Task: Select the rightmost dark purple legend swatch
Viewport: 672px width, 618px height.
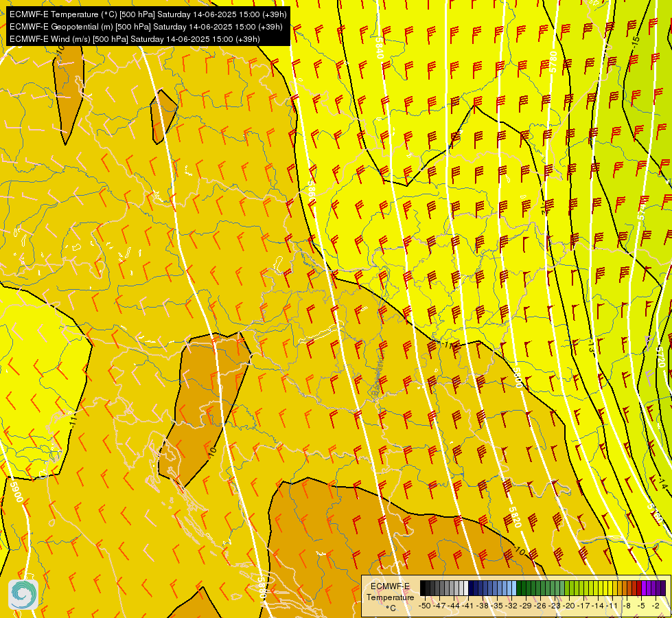Action: (663, 588)
